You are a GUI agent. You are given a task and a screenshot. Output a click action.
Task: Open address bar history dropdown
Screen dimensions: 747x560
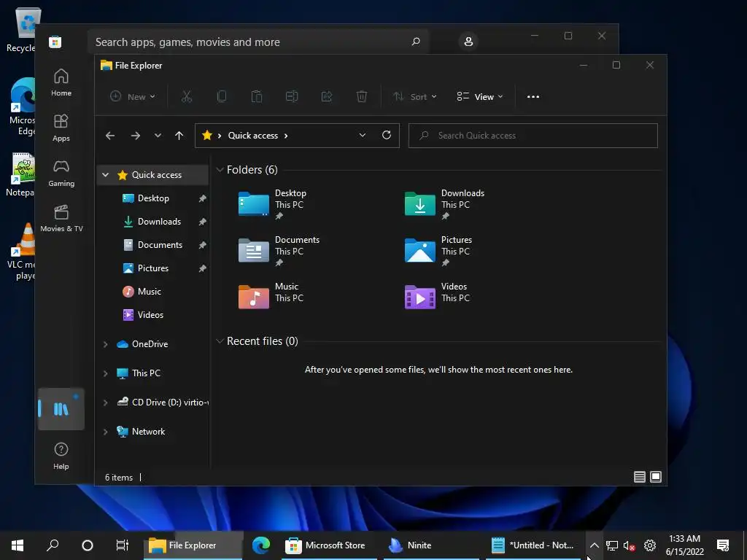[x=363, y=135]
